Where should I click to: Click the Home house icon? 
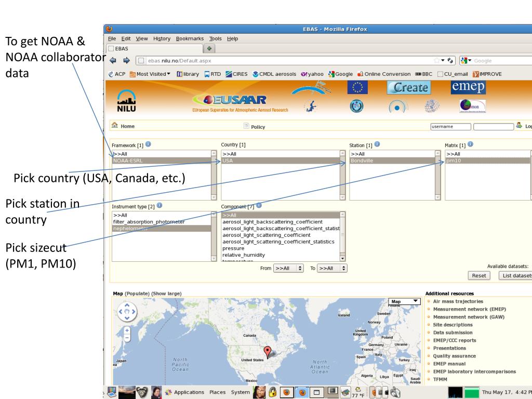(x=115, y=125)
